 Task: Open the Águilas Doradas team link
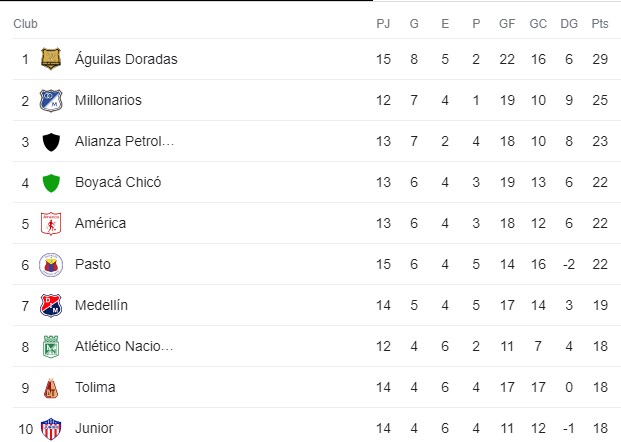coord(126,59)
